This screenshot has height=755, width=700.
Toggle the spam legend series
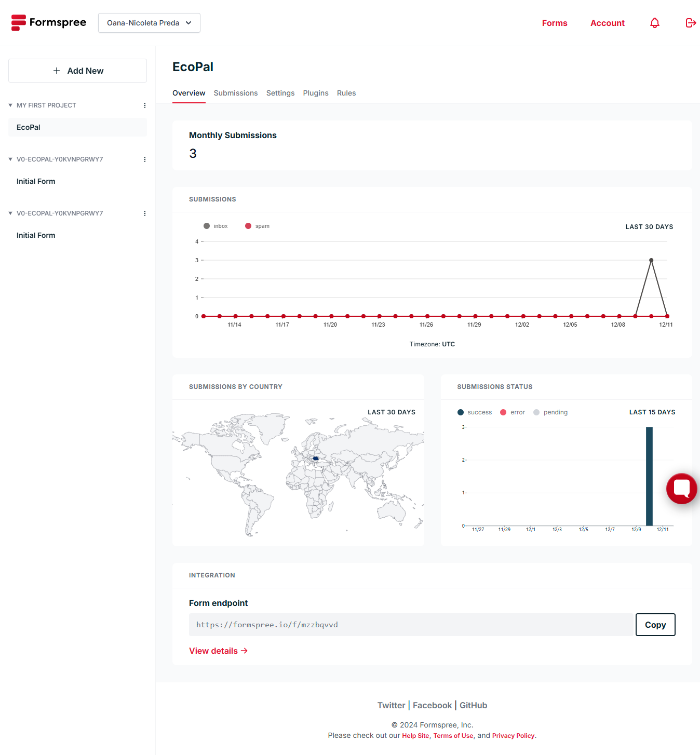pos(257,226)
